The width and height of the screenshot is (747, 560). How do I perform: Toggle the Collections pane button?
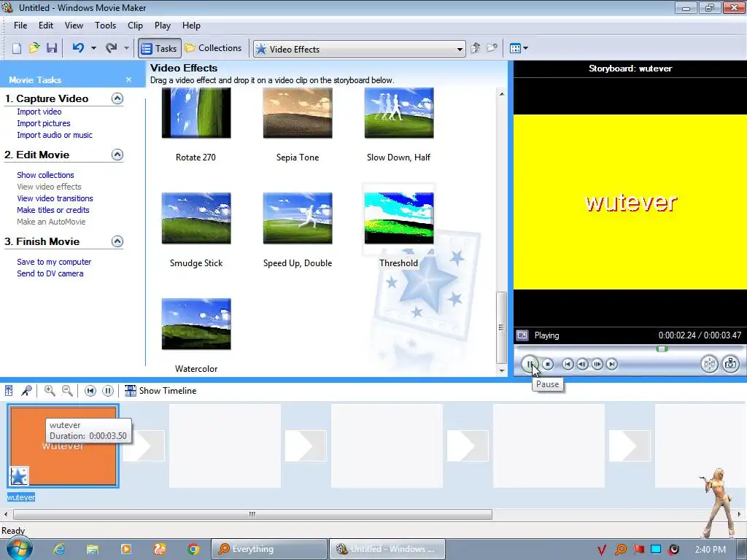(214, 48)
